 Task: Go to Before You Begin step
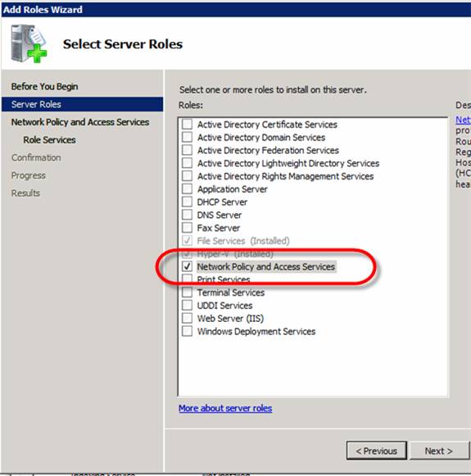tap(44, 87)
